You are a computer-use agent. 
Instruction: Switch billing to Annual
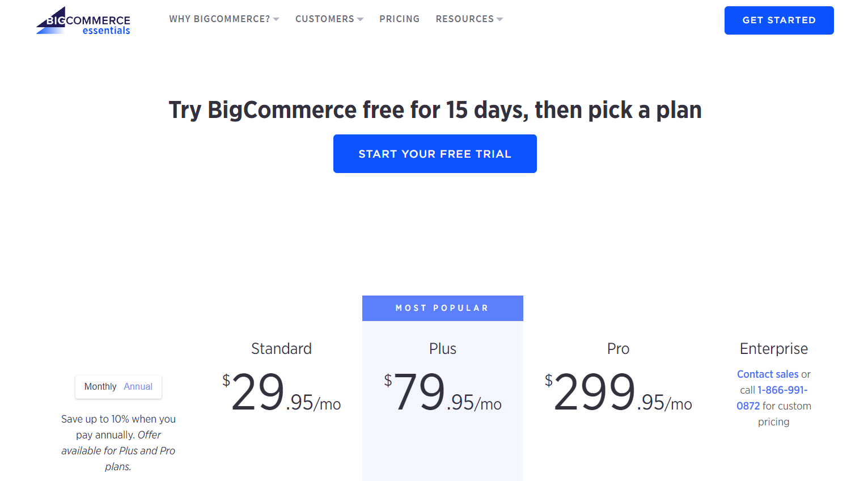point(138,387)
